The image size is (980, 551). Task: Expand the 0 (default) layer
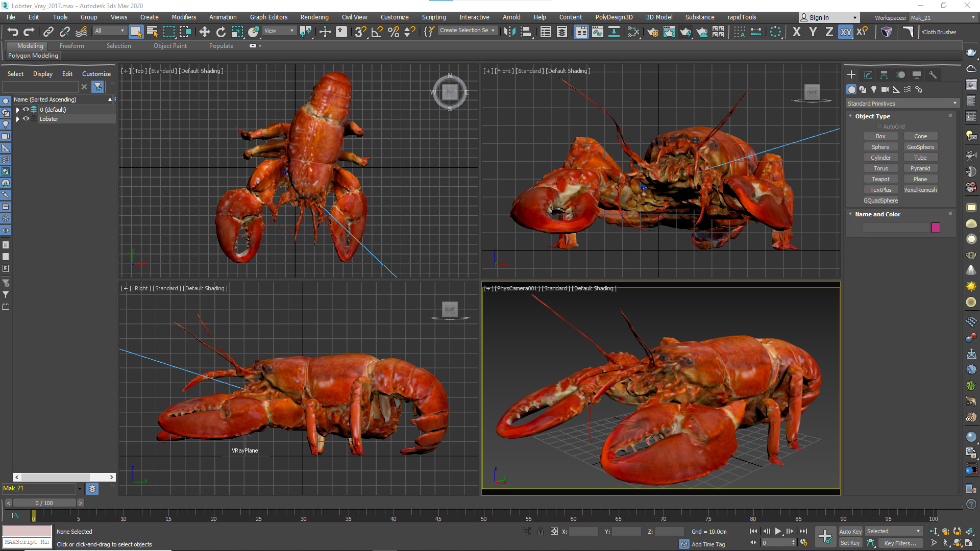click(x=18, y=110)
